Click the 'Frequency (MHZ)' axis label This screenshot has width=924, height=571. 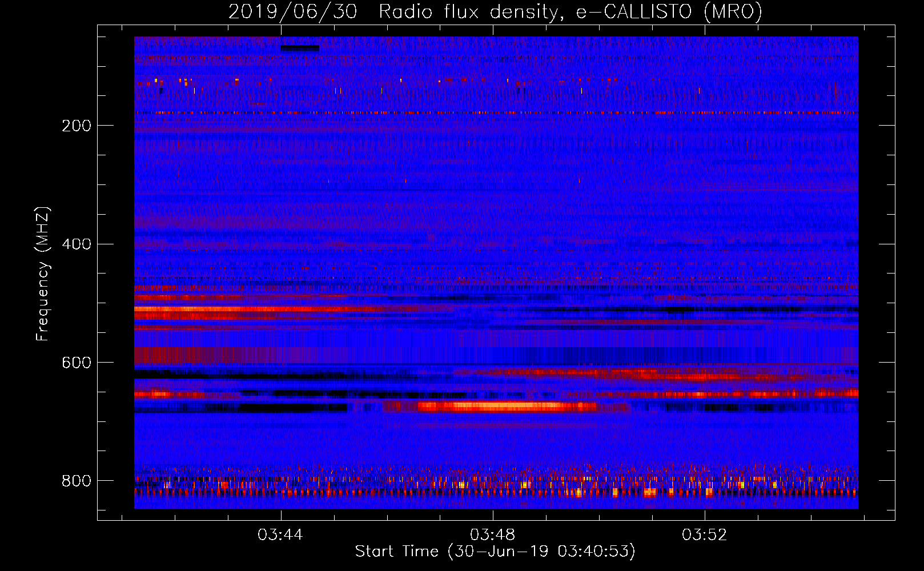point(43,274)
